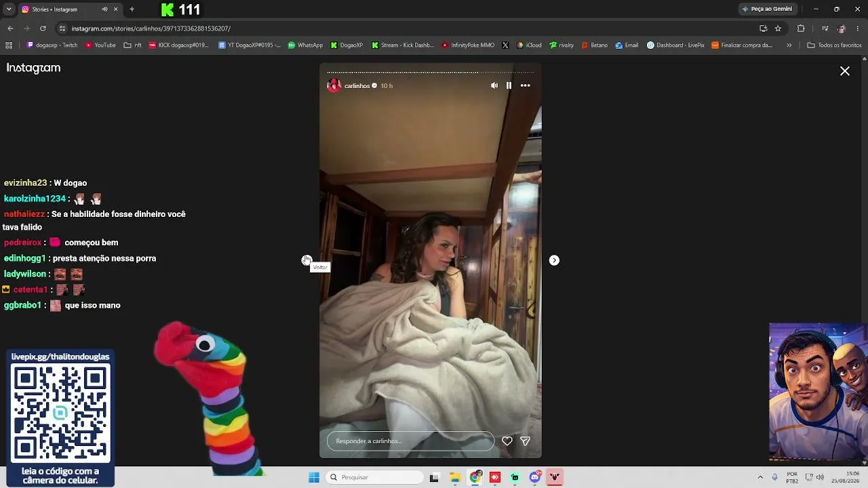Open Discord from the taskbar
Image resolution: width=868 pixels, height=488 pixels.
tap(535, 477)
